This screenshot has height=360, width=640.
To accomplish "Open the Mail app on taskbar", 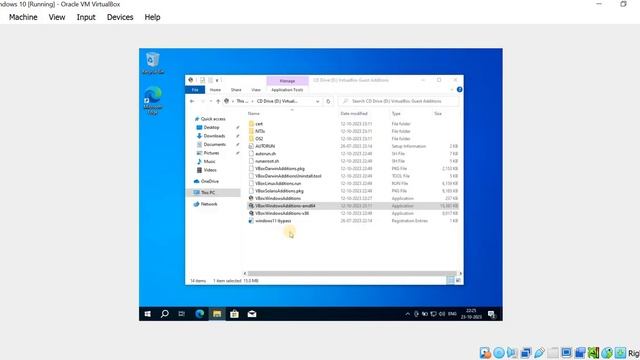I will [252, 314].
